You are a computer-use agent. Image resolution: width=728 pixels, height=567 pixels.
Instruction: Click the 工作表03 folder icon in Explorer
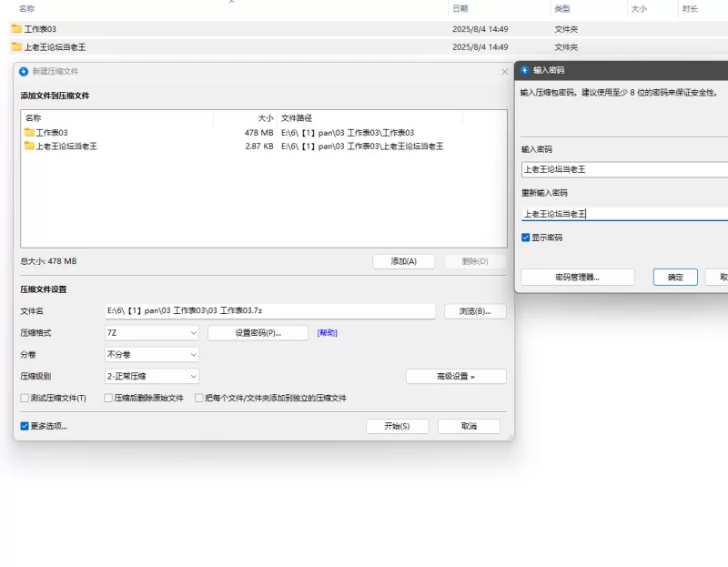(16, 29)
